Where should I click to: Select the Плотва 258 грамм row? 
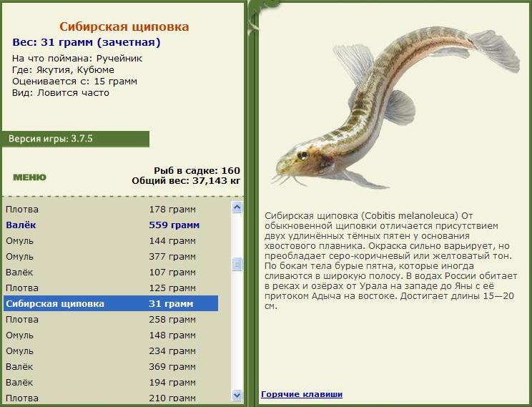[111, 320]
